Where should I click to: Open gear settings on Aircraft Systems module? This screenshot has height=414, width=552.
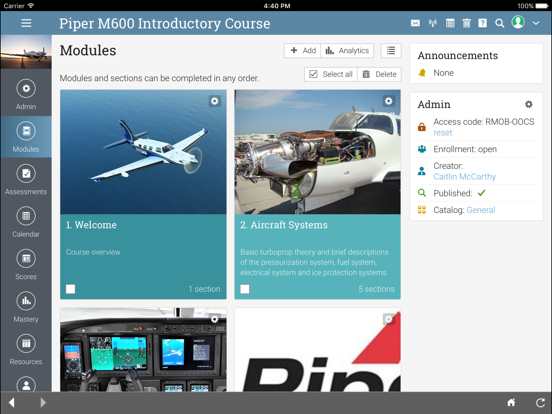click(389, 101)
